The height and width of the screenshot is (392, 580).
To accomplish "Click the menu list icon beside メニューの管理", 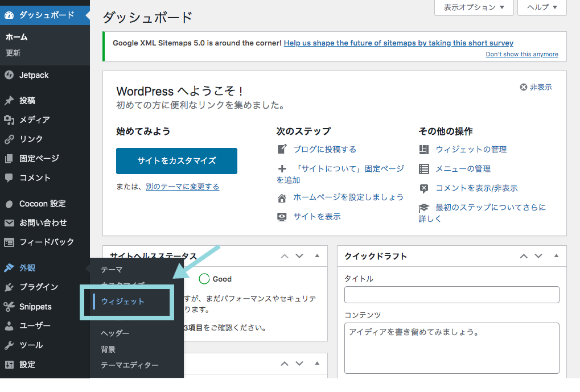I will tap(424, 169).
